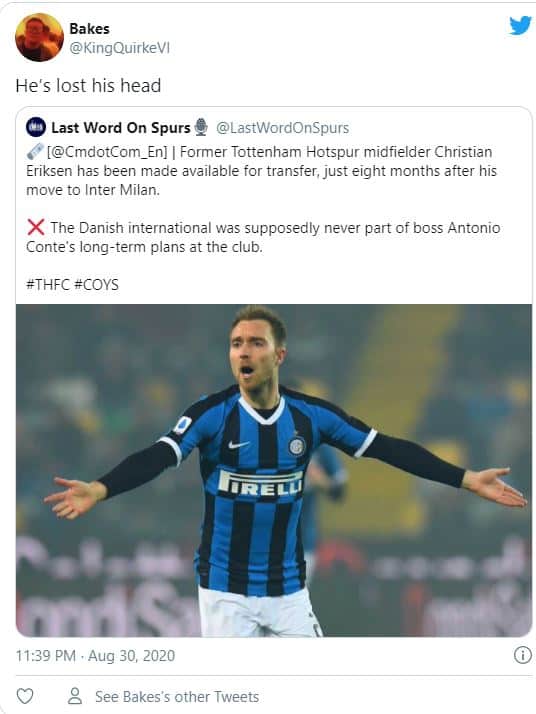Screen dimensions: 536x714
Task: Open Bakes profile avatar picture
Action: click(39, 37)
